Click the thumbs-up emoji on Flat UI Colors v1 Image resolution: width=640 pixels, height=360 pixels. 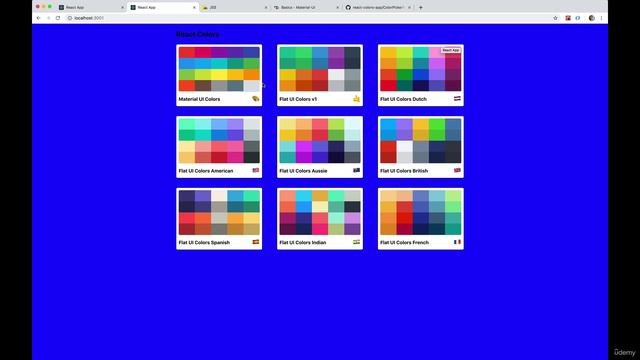point(356,99)
